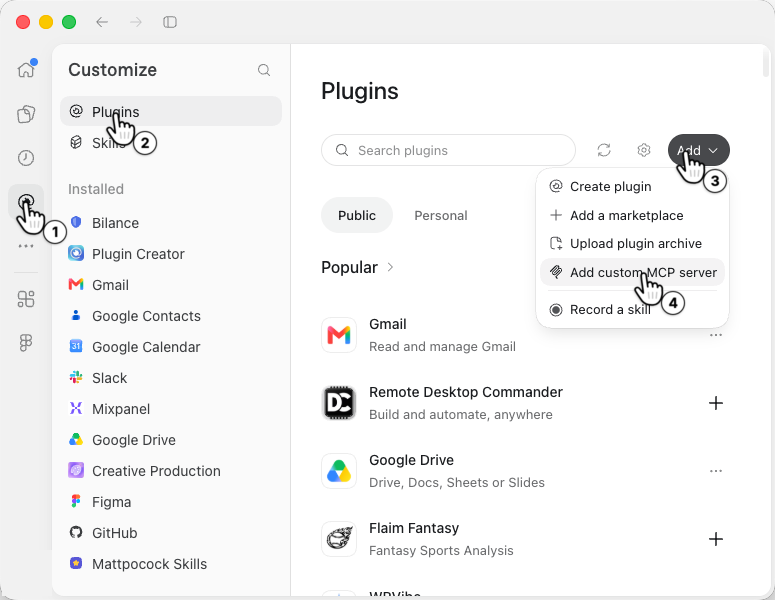
Task: Open Google Drive plugin logo
Action: point(339,471)
